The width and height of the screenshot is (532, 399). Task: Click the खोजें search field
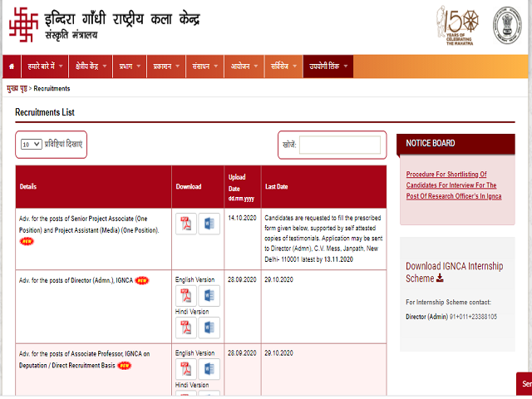click(x=340, y=145)
